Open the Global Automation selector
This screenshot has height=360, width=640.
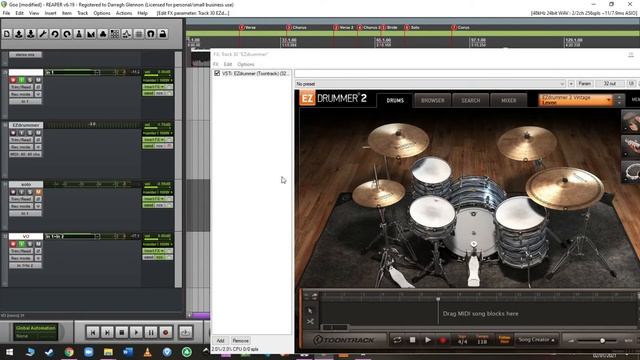coord(36,332)
